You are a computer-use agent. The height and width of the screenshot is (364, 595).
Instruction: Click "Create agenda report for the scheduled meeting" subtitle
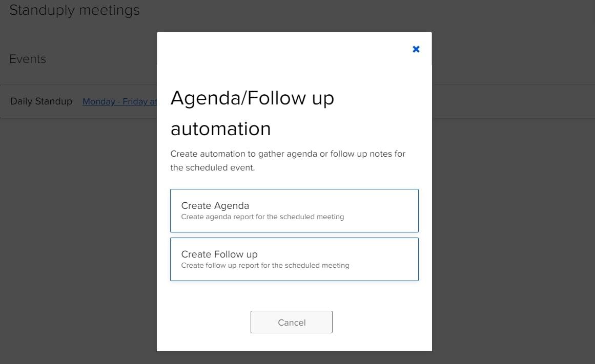[x=262, y=217]
